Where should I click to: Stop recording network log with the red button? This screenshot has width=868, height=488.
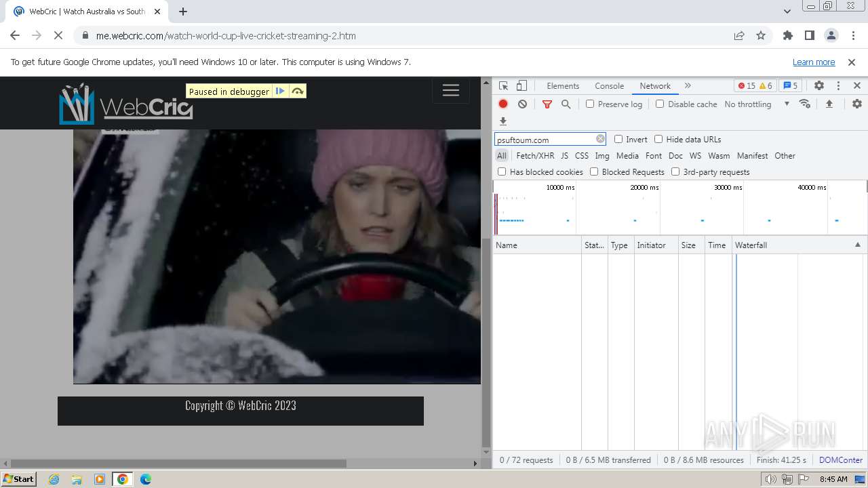pyautogui.click(x=503, y=104)
